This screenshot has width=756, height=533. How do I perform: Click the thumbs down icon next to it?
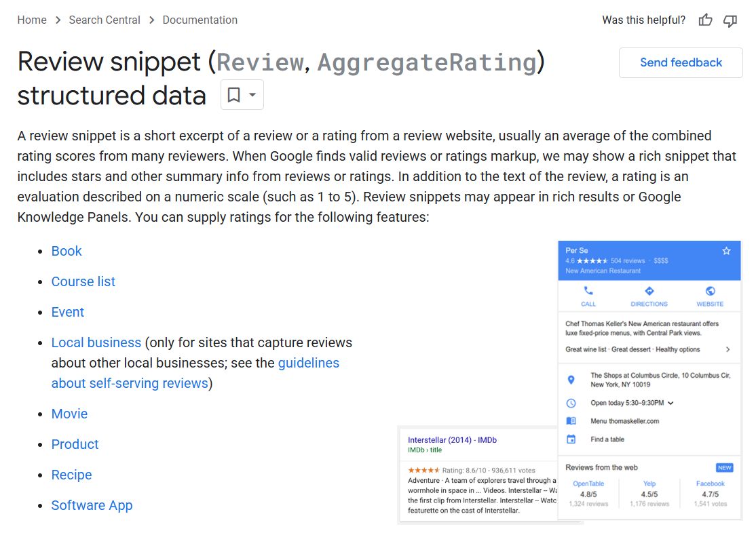pyautogui.click(x=730, y=21)
